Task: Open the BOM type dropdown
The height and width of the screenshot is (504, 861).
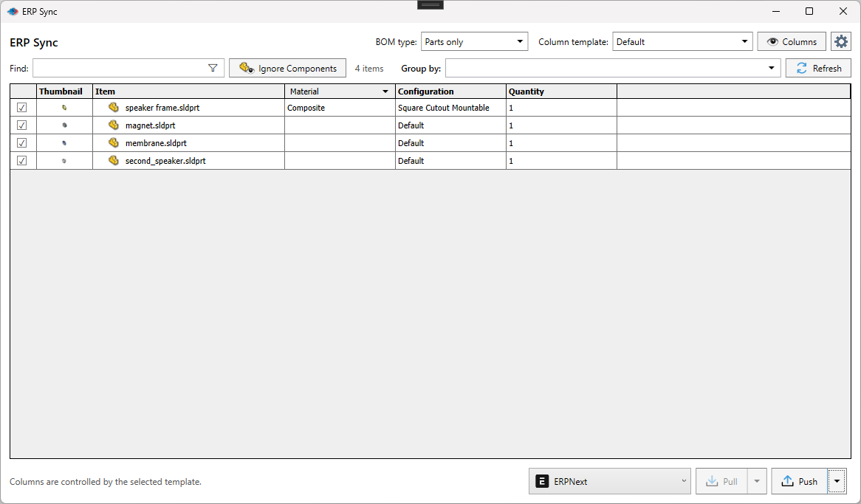Action: click(x=474, y=42)
